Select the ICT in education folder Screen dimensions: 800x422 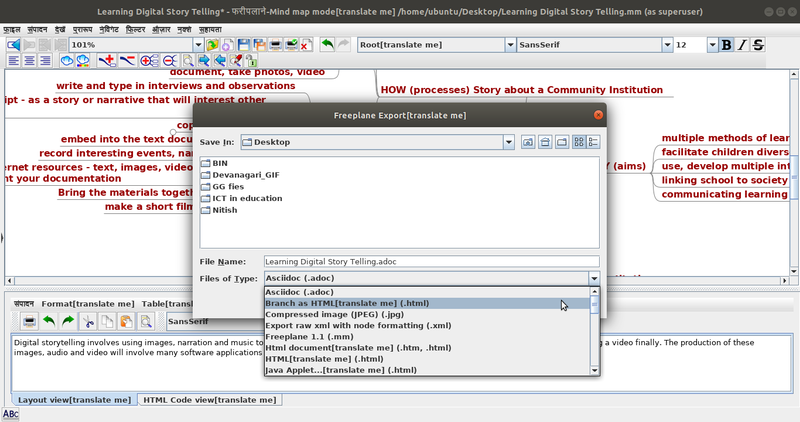[x=242, y=198]
